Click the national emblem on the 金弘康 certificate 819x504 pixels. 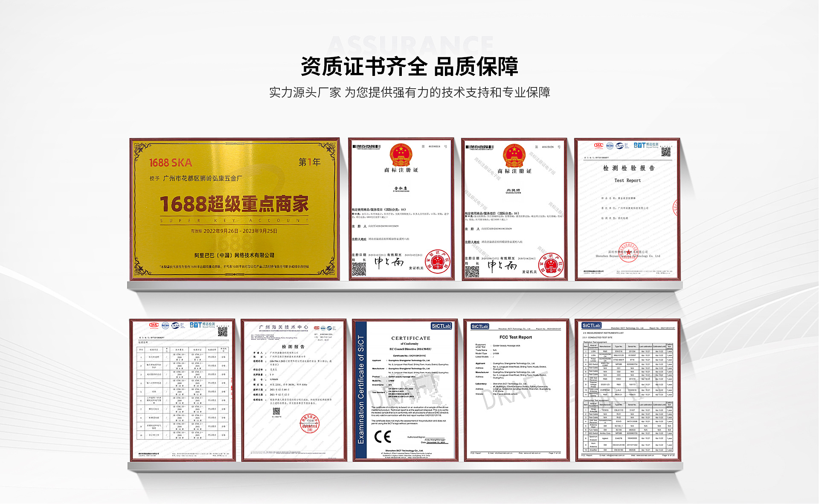click(x=401, y=155)
